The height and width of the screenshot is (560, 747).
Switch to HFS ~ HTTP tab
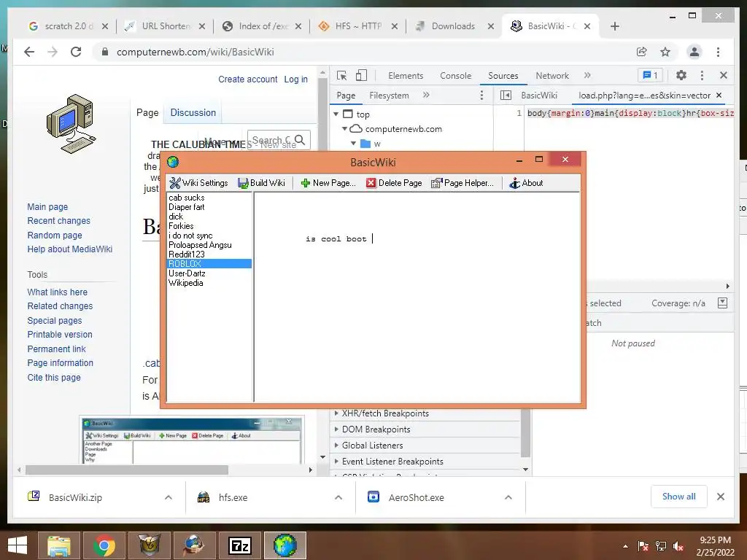pos(358,26)
